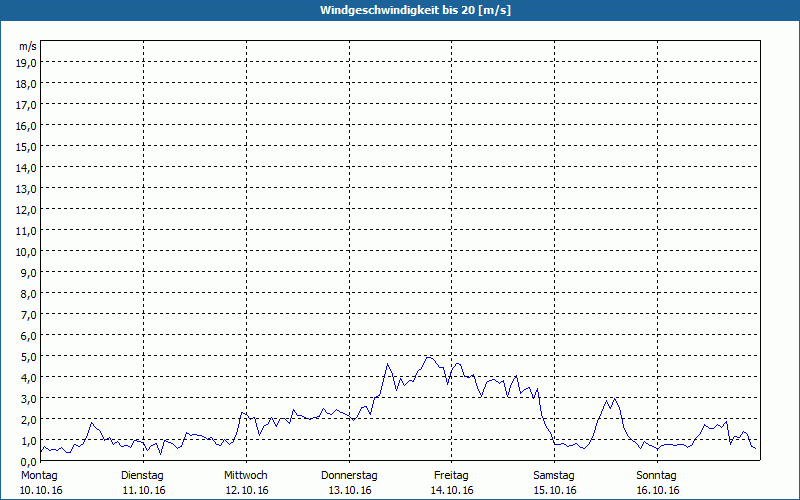The height and width of the screenshot is (500, 800).
Task: Select the 14,0 axis label
Action: pos(26,168)
